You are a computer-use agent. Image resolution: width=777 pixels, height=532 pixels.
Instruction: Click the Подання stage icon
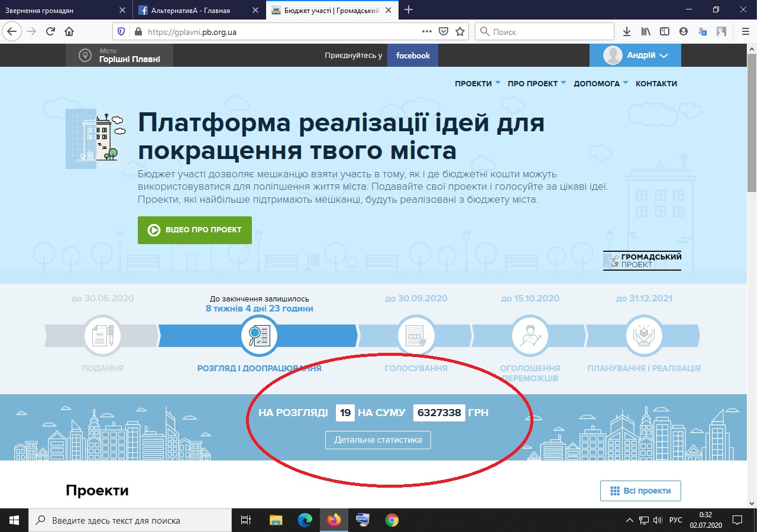103,336
